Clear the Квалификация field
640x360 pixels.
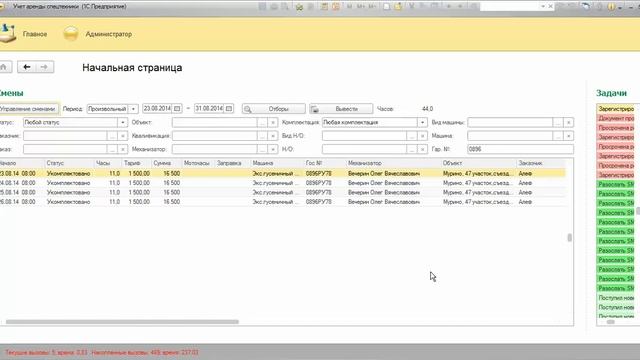[x=273, y=136]
